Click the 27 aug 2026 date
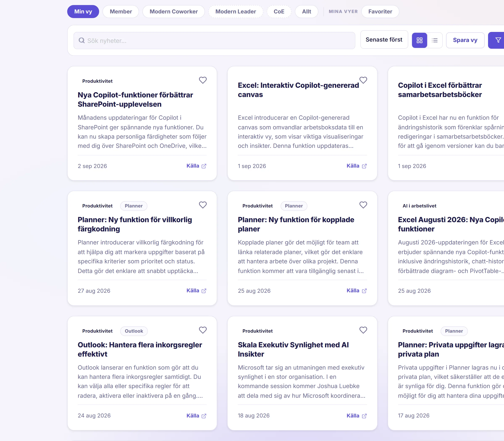This screenshot has height=441, width=504. tap(94, 291)
